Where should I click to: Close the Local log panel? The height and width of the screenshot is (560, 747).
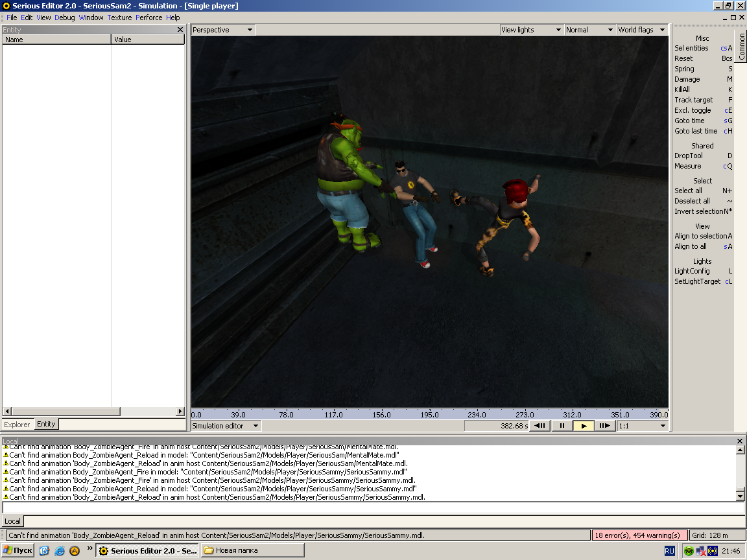point(740,441)
